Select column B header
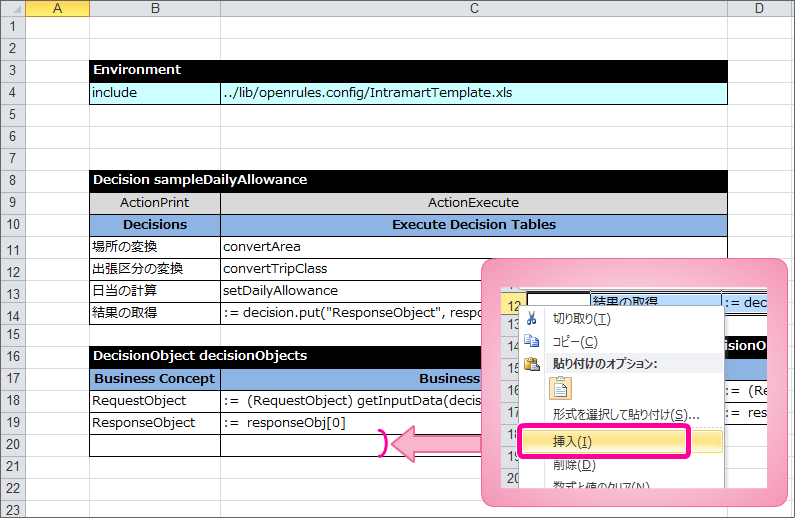This screenshot has height=518, width=795. tap(155, 9)
